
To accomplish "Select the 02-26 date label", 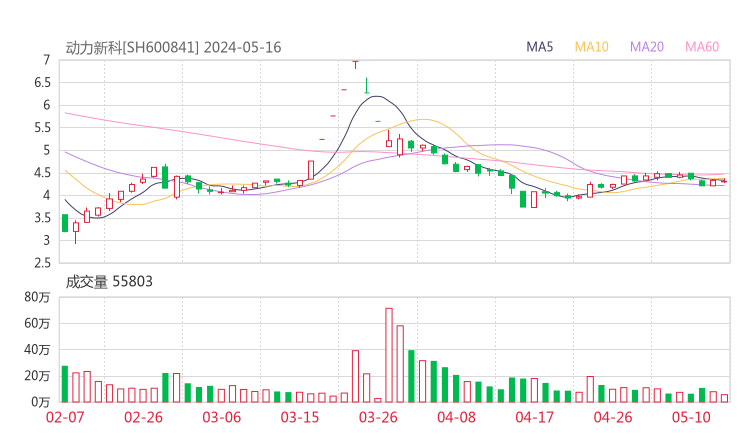I will pyautogui.click(x=143, y=417).
